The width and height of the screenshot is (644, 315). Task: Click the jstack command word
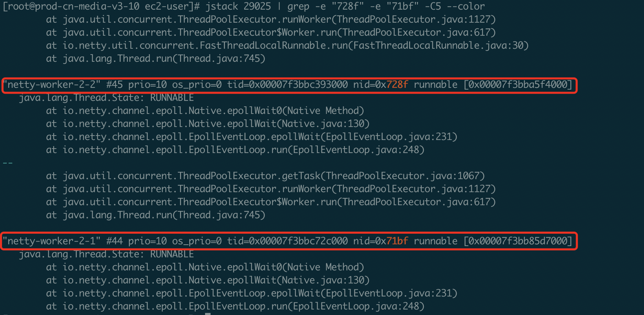222,7
